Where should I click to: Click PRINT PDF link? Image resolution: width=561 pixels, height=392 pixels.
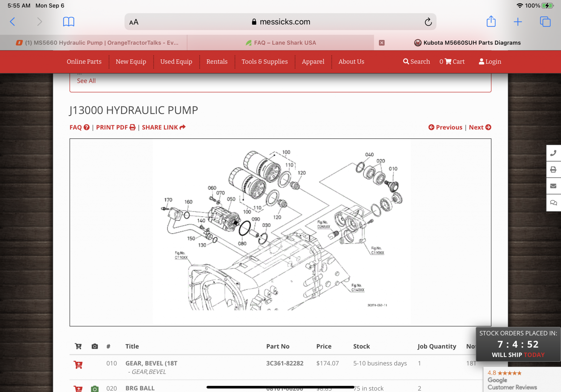click(x=116, y=127)
